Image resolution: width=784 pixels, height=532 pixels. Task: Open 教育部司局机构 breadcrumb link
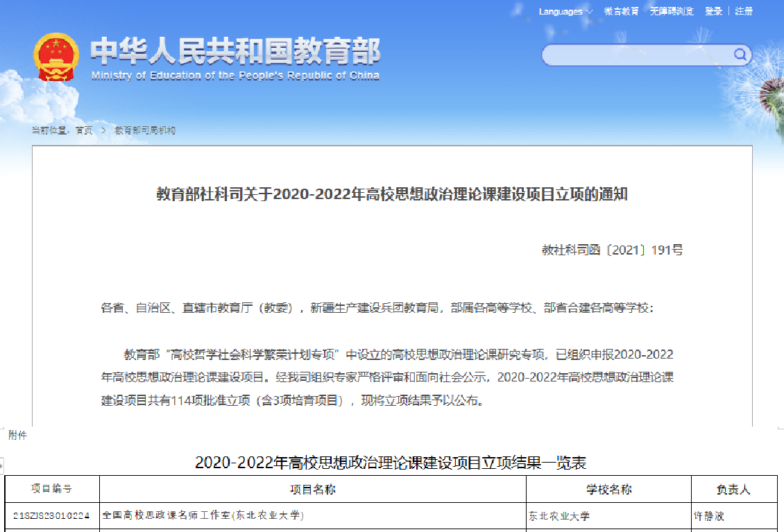pyautogui.click(x=144, y=130)
